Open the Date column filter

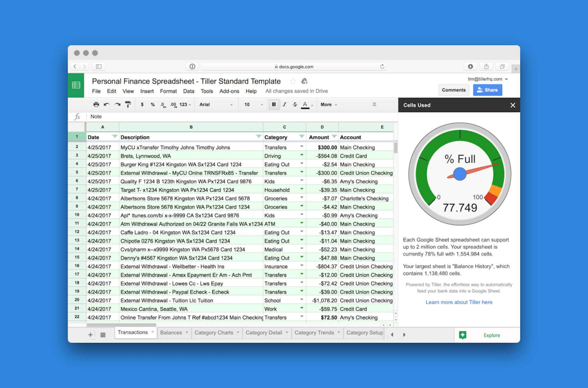pyautogui.click(x=114, y=137)
